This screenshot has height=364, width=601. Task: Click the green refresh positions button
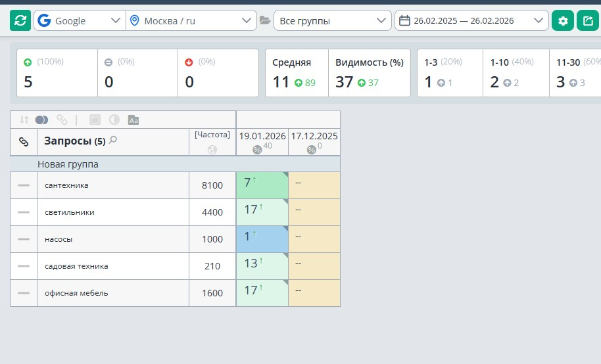click(20, 20)
